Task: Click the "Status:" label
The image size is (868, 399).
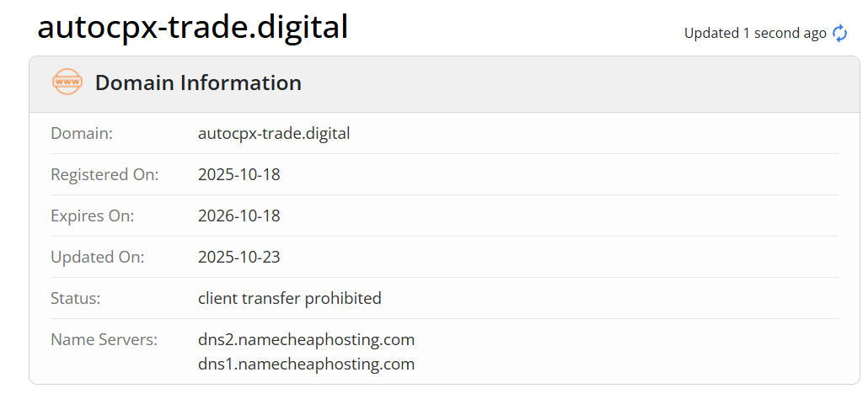Action: (76, 298)
